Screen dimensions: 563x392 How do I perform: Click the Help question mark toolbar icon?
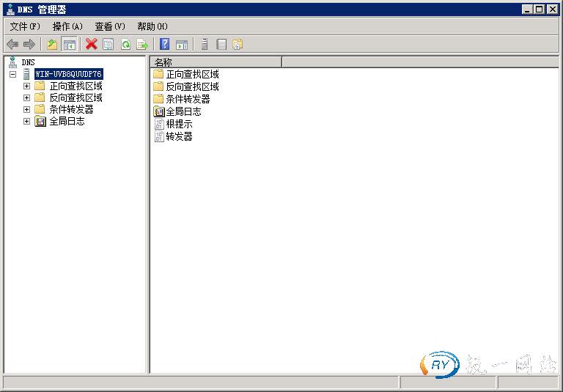(165, 45)
